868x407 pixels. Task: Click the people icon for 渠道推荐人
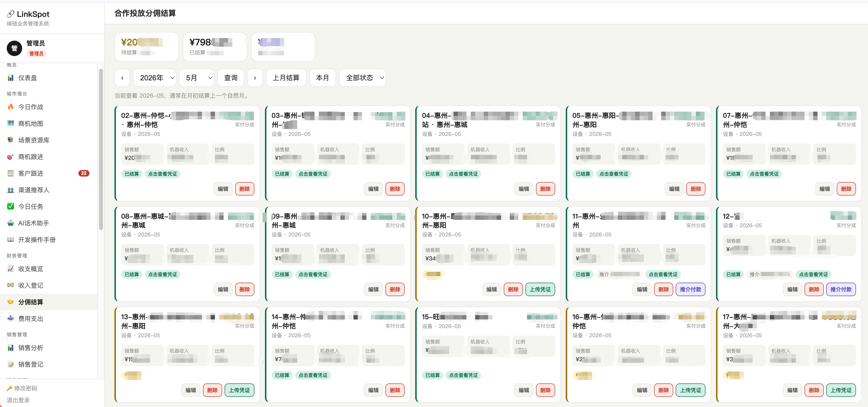10,190
